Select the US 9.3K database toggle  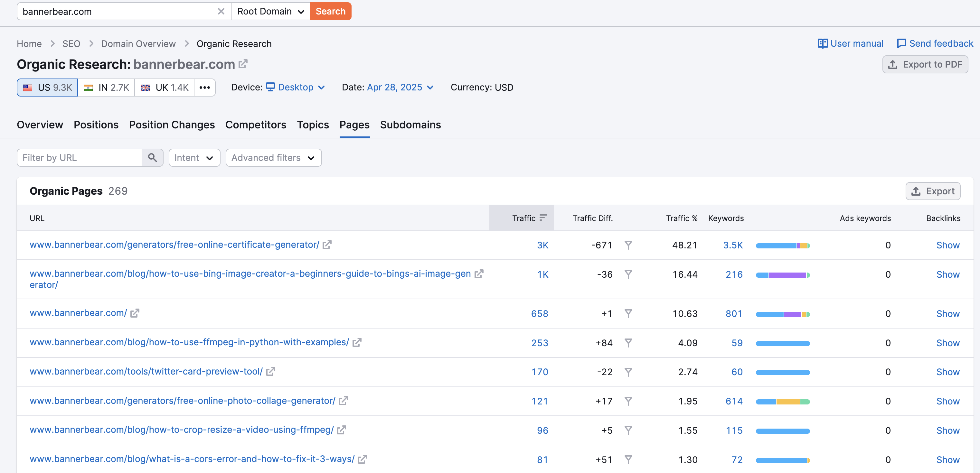[x=48, y=88]
